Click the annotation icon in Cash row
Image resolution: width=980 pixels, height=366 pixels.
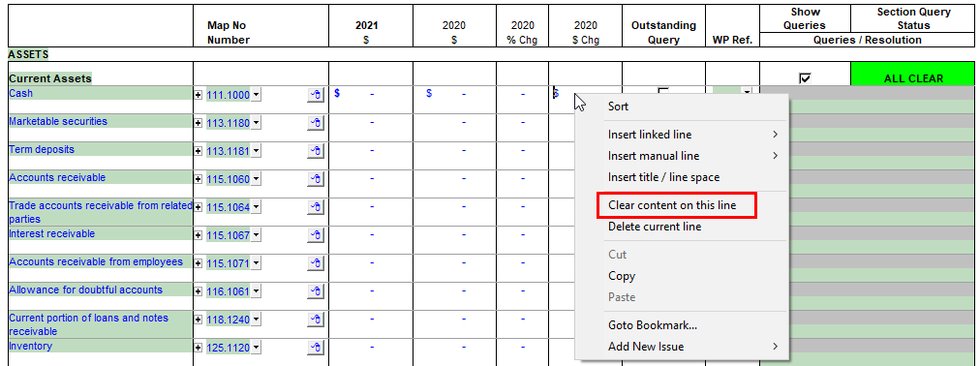(x=317, y=95)
